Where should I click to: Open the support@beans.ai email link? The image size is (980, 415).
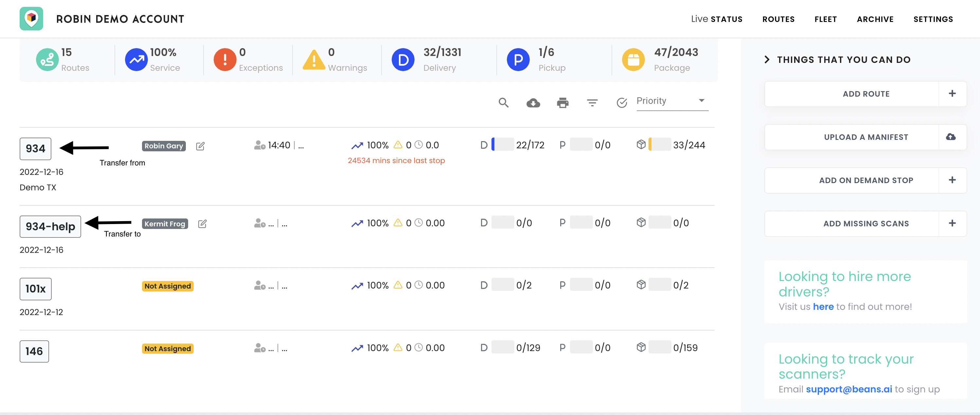[x=848, y=389]
